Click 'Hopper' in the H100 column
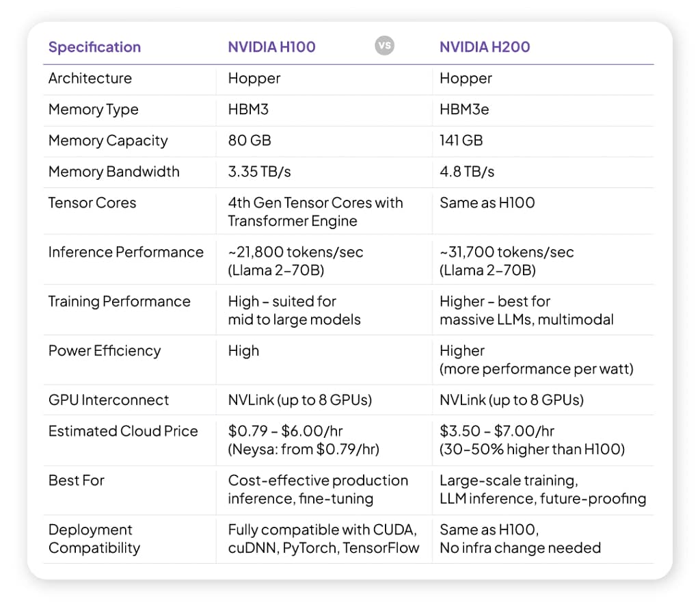The image size is (700, 602). 254,79
